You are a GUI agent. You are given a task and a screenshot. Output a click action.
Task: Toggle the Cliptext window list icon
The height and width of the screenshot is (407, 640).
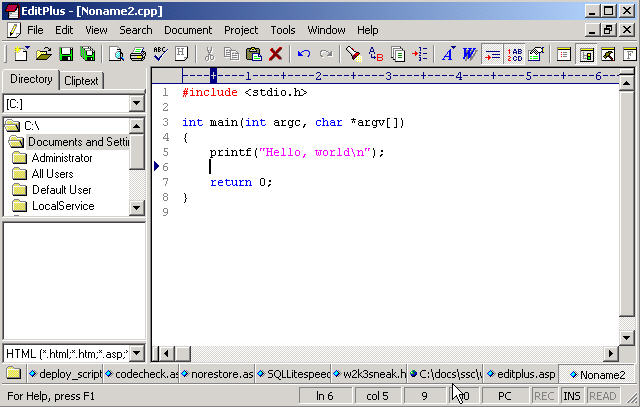click(x=564, y=53)
